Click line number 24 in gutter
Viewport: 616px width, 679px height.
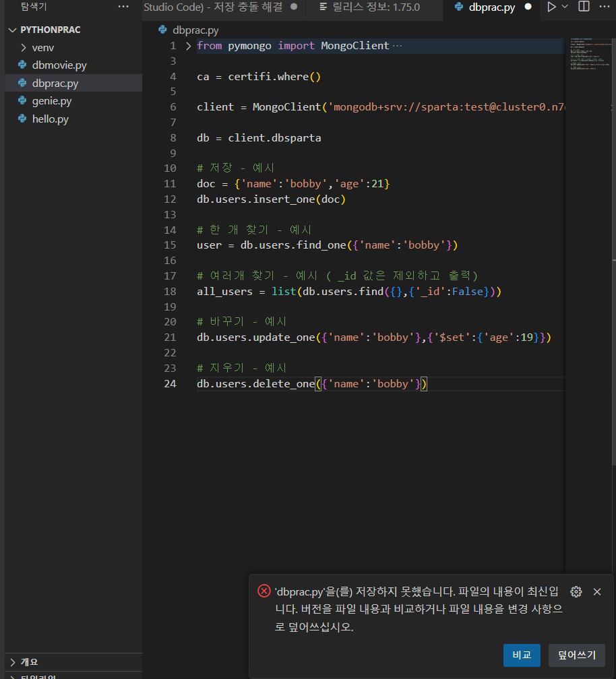[170, 384]
